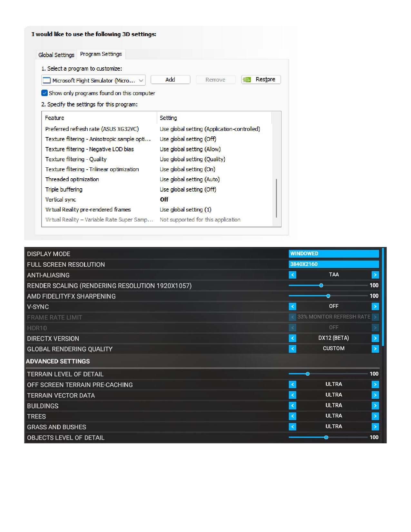Screen dimensions: 411x532
Task: Click left arrow for Grass and Bushes
Action: click(292, 427)
